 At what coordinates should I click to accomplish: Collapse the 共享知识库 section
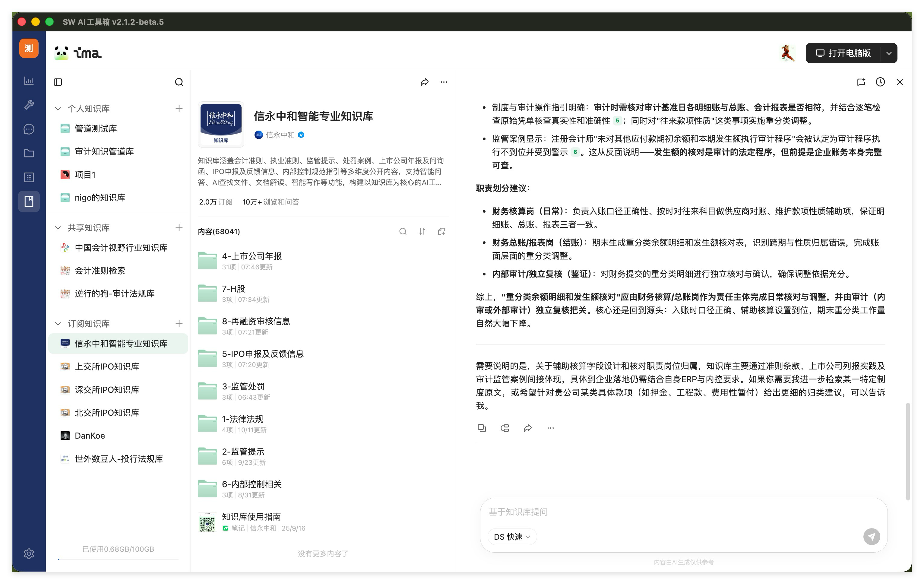pyautogui.click(x=58, y=227)
